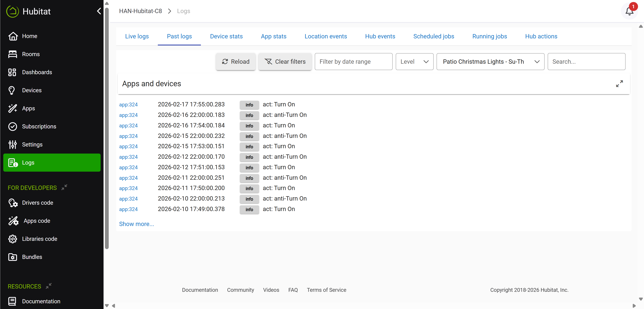Click the Show more link
Image resolution: width=644 pixels, height=309 pixels.
point(136,224)
